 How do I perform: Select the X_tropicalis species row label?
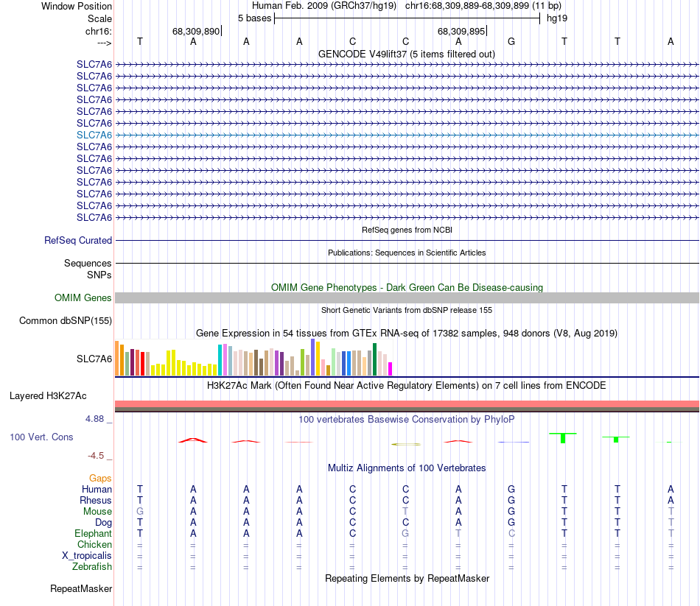click(87, 556)
